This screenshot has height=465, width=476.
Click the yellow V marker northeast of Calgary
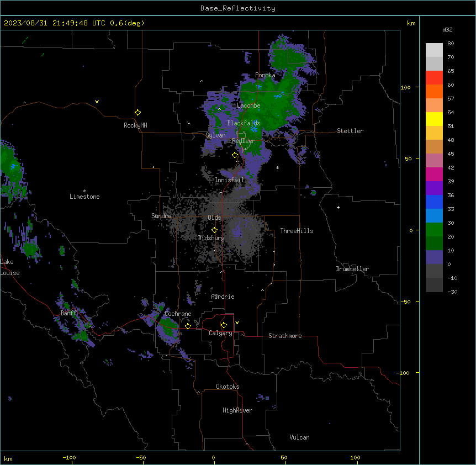pos(237,323)
